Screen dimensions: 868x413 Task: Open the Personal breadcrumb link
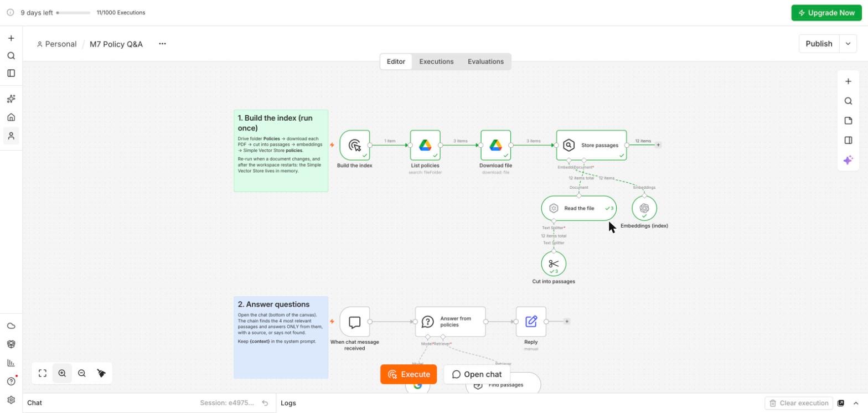[x=56, y=44]
